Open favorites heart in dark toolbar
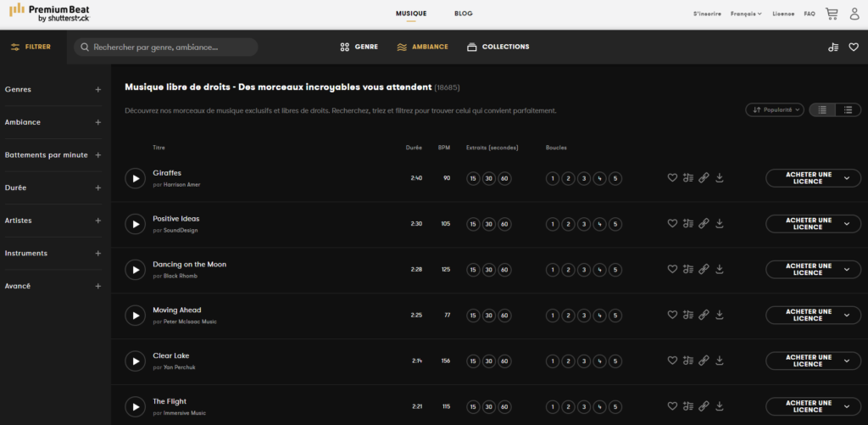This screenshot has height=425, width=868. click(854, 48)
